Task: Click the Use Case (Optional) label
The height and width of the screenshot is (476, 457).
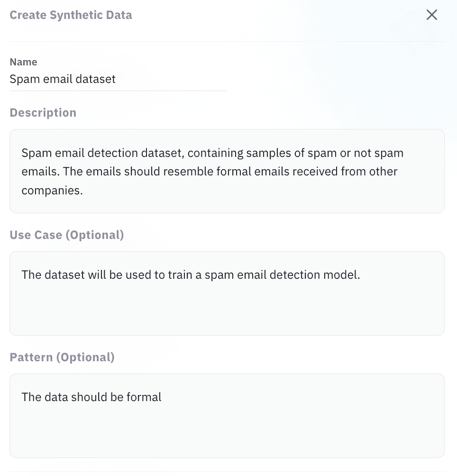Action: click(x=67, y=235)
